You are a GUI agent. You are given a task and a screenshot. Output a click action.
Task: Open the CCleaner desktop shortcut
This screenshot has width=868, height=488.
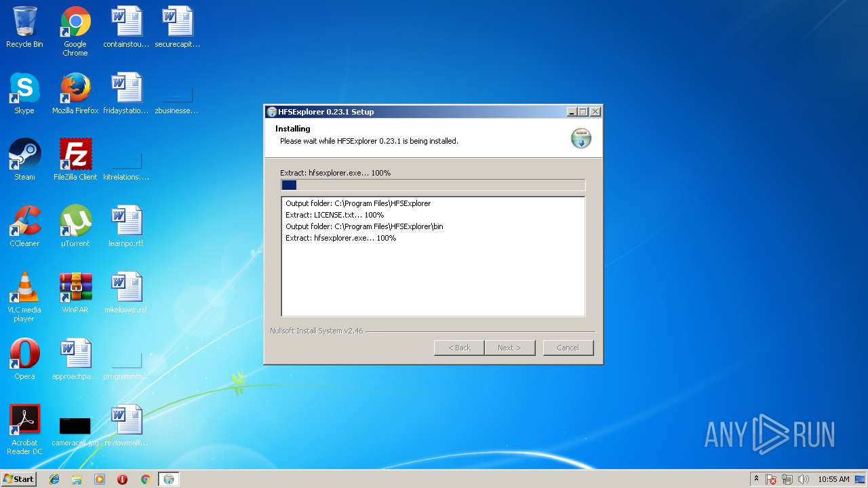click(x=24, y=226)
